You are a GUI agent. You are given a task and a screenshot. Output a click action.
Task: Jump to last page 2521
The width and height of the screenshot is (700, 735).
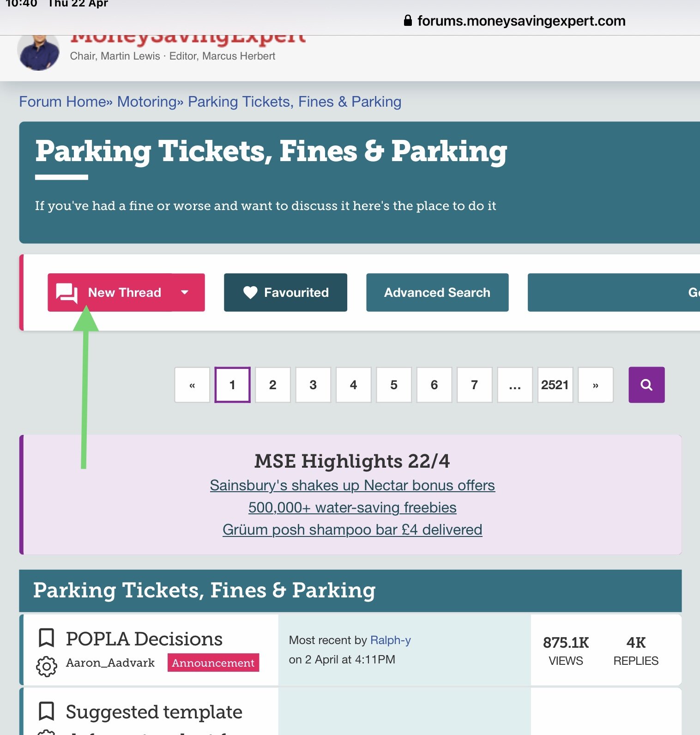pyautogui.click(x=555, y=385)
